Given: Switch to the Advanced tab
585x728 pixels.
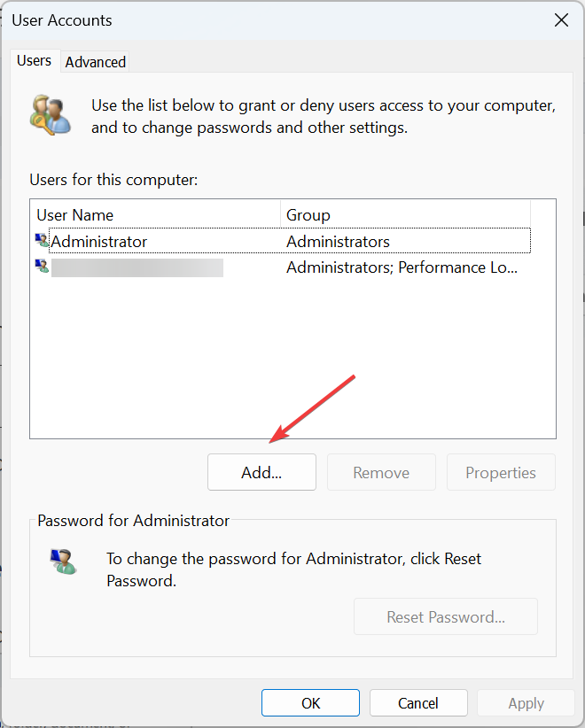Looking at the screenshot, I should (95, 62).
